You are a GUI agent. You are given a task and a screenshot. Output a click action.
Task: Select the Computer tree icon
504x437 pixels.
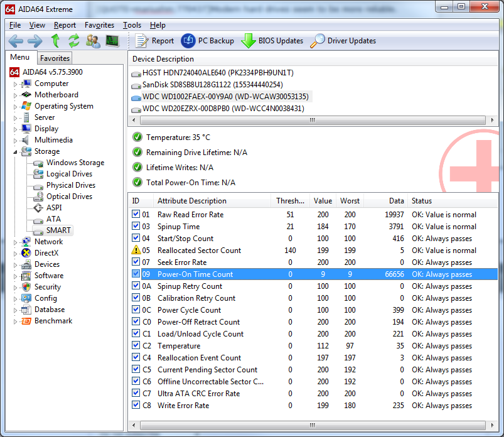coord(26,84)
